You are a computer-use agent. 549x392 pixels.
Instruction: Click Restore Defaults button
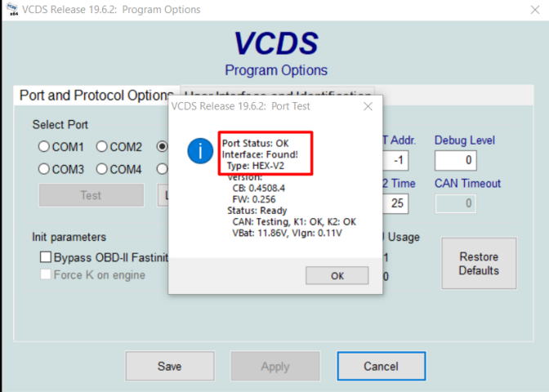point(479,263)
